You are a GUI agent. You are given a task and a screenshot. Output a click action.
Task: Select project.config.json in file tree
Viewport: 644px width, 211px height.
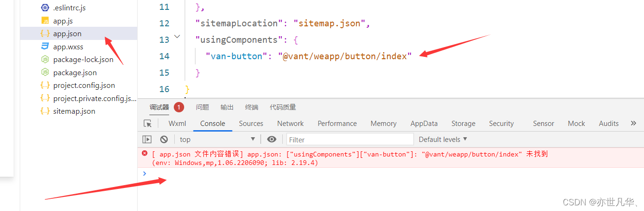click(x=84, y=86)
